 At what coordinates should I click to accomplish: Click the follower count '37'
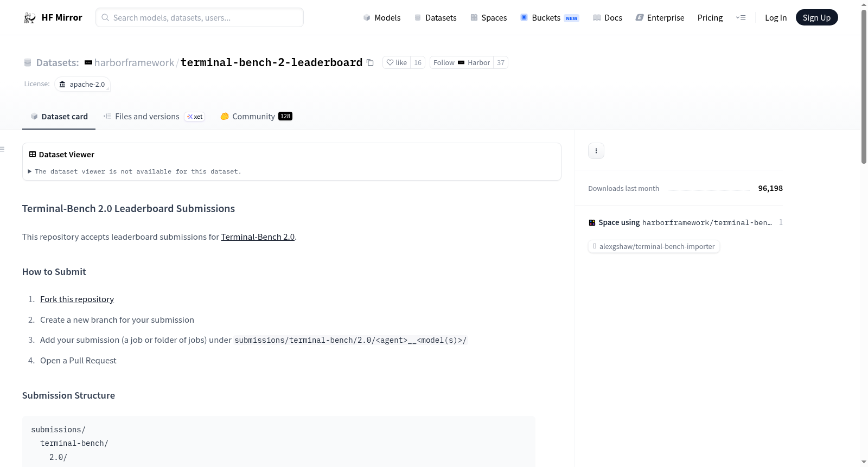501,63
